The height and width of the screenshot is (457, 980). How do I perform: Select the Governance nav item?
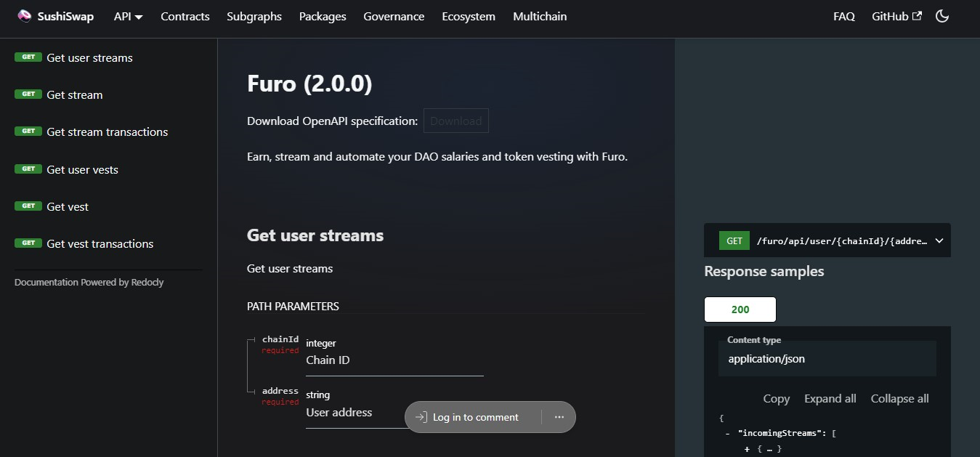394,16
